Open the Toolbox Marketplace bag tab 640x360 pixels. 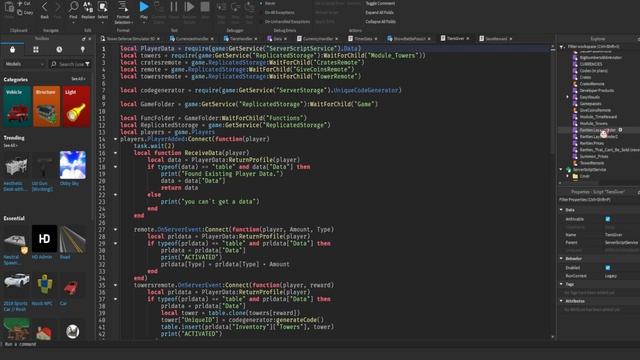click(13, 49)
